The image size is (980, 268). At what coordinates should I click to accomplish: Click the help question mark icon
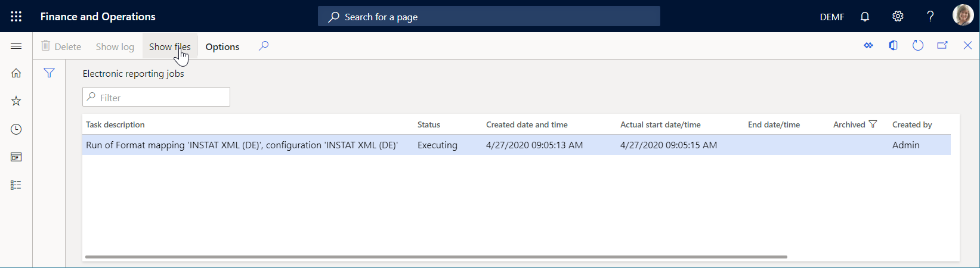coord(930,17)
